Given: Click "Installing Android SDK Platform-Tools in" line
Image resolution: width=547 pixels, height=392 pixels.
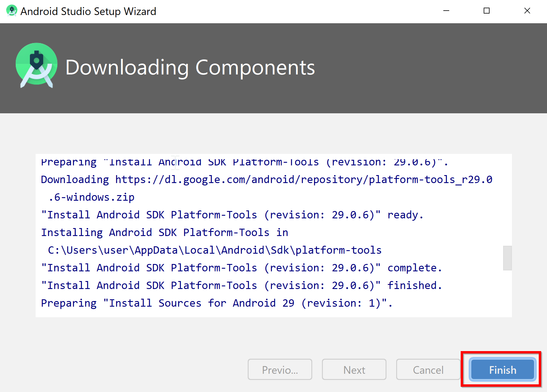Looking at the screenshot, I should [164, 232].
